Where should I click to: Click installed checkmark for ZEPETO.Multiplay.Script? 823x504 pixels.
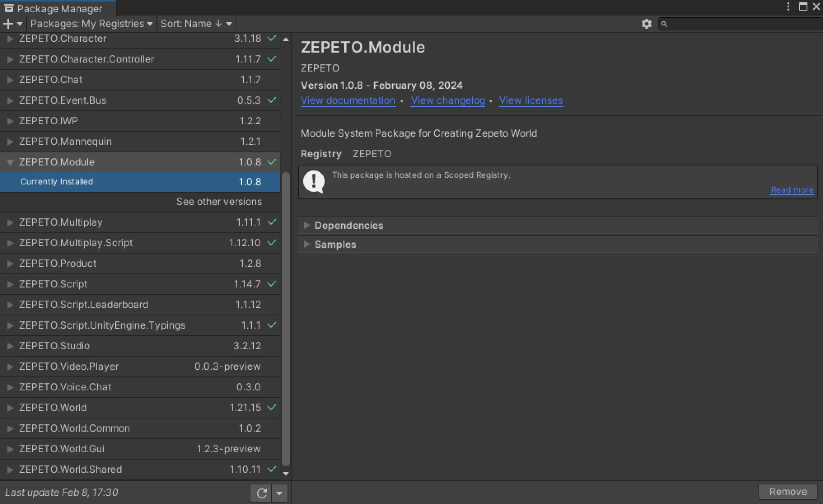pyautogui.click(x=272, y=243)
